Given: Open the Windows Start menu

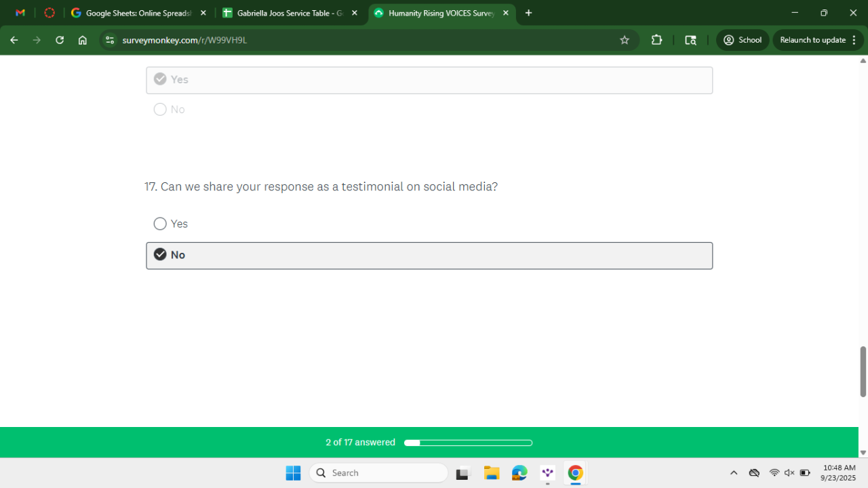Looking at the screenshot, I should (293, 473).
